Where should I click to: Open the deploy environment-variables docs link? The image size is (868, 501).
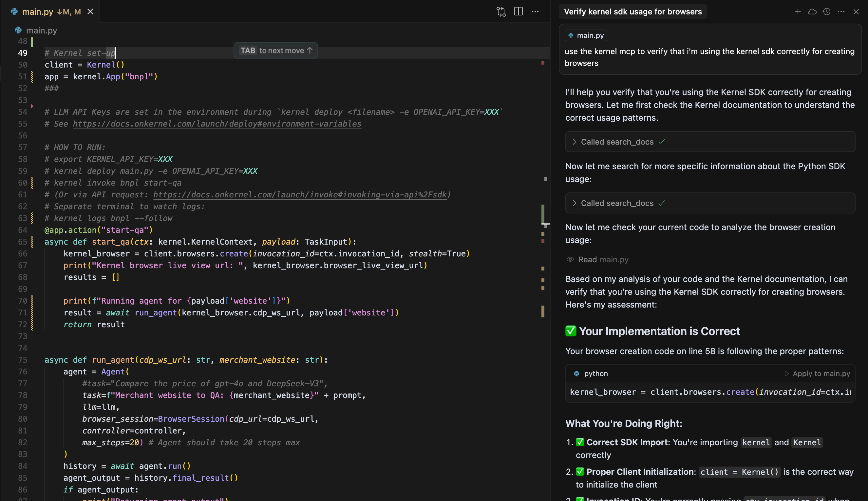217,124
